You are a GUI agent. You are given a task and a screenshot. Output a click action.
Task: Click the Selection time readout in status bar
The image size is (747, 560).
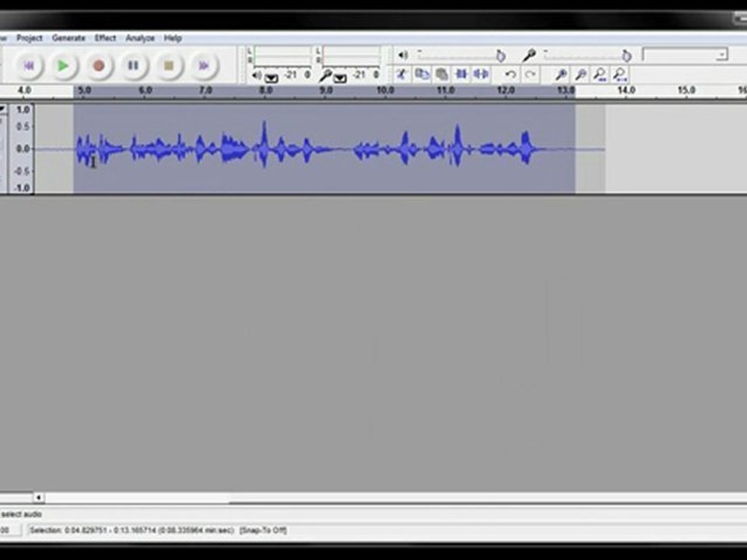click(x=132, y=530)
